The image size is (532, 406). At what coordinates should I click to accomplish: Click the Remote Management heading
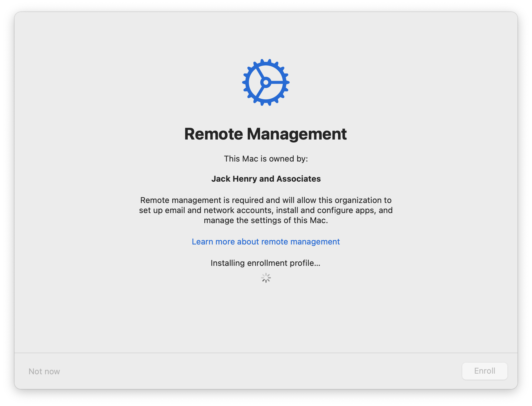pyautogui.click(x=265, y=134)
